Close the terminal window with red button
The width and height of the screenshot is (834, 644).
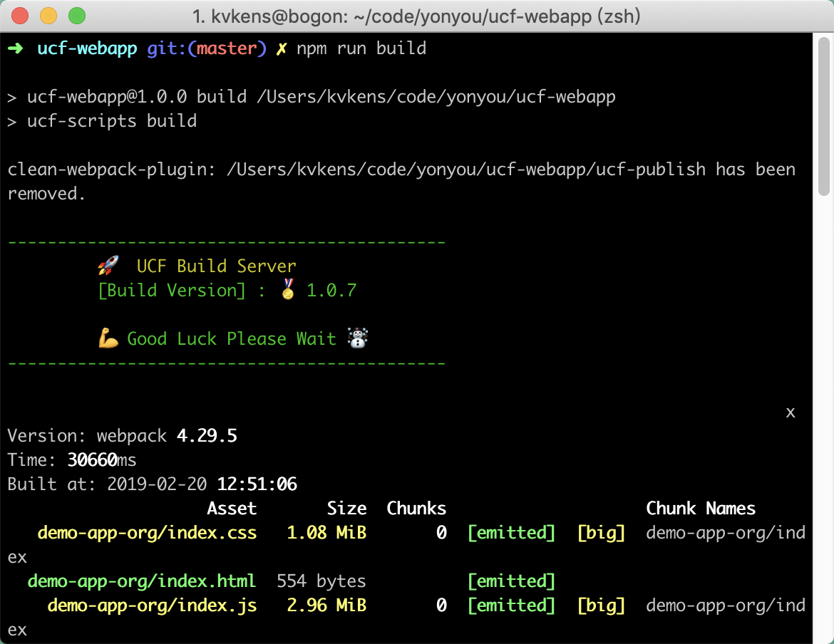(x=20, y=16)
